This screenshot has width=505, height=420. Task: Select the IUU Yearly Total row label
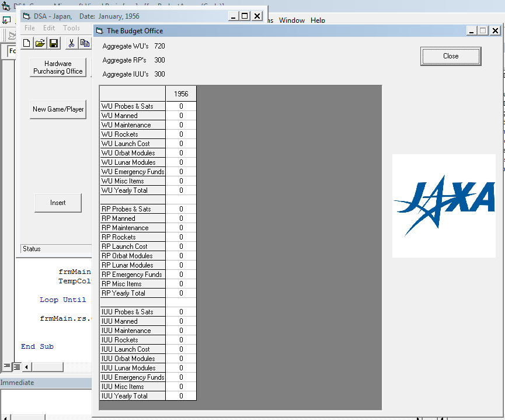tap(133, 396)
